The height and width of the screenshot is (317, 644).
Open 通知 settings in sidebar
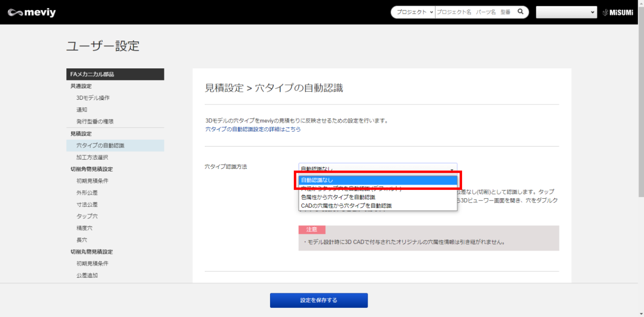[x=82, y=109]
